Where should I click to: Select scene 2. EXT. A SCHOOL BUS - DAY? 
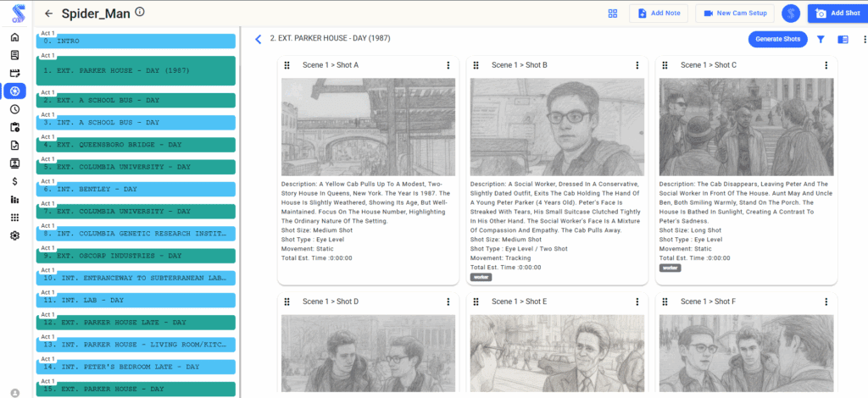136,100
